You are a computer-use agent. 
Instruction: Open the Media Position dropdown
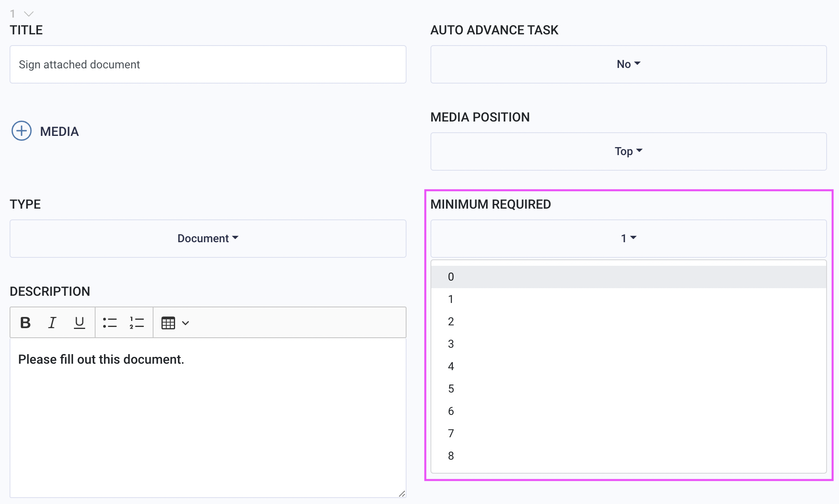click(628, 151)
